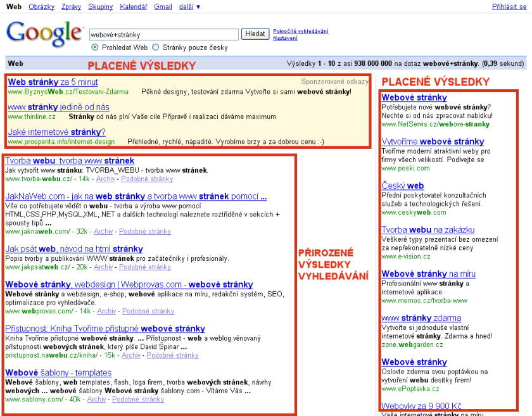The width and height of the screenshot is (532, 416).
Task: Click Podobné stránky for pristupnost.nawebu.cz result
Action: [x=172, y=355]
